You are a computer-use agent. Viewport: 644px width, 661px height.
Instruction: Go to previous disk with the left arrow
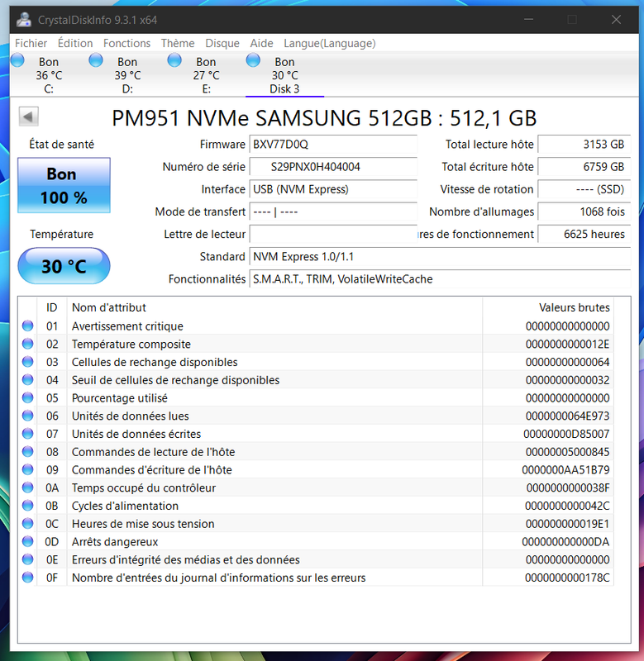tap(29, 117)
